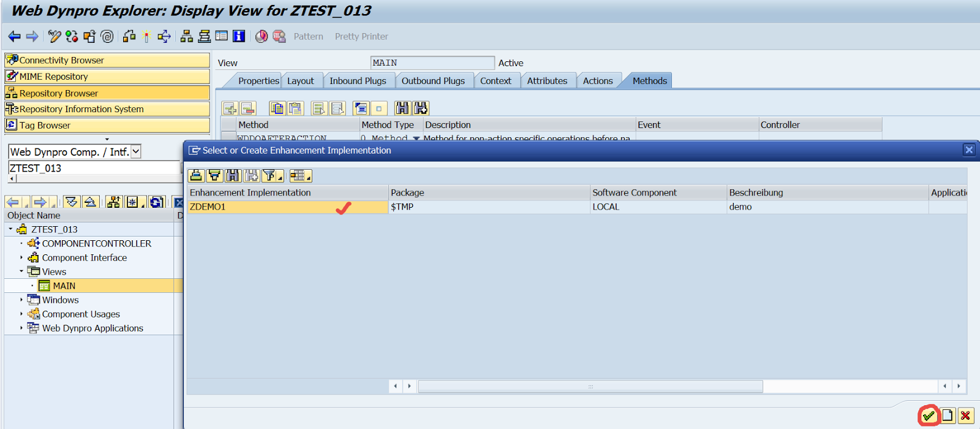The image size is (980, 429).
Task: Toggle Display/Change with the pencil icon
Action: pos(55,37)
